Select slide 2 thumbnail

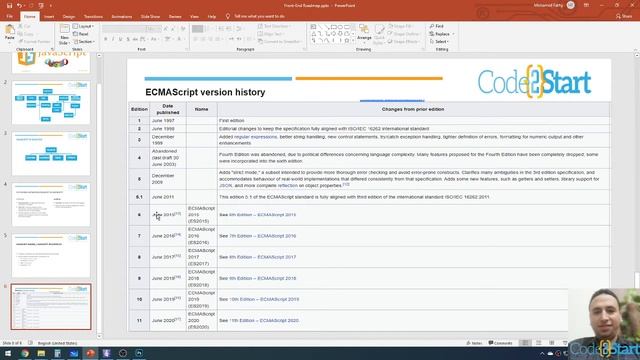coord(51,102)
